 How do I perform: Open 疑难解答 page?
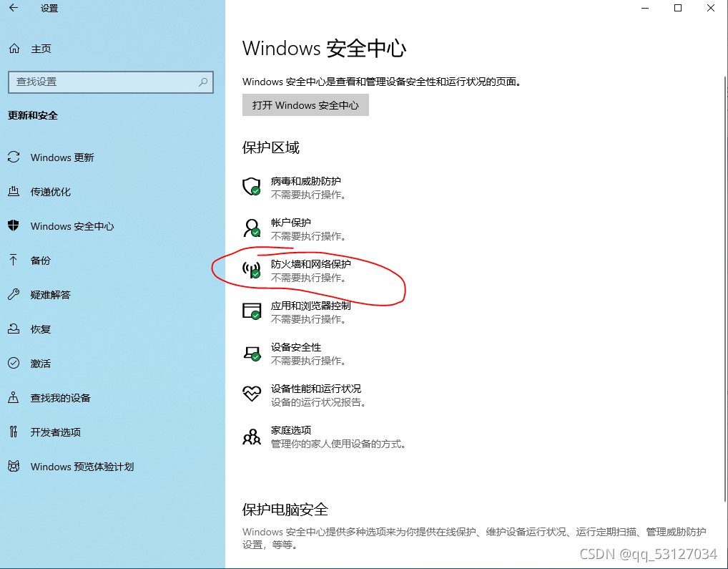[x=112, y=294]
